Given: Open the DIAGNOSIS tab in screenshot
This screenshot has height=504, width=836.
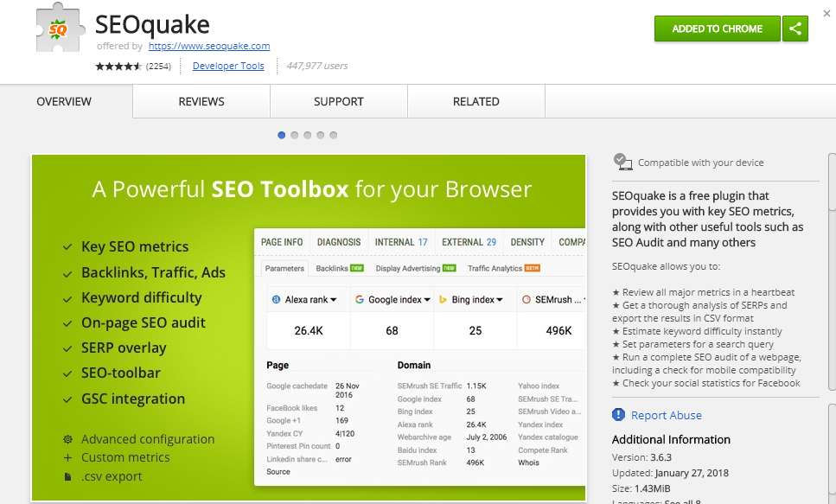Looking at the screenshot, I should click(x=339, y=242).
